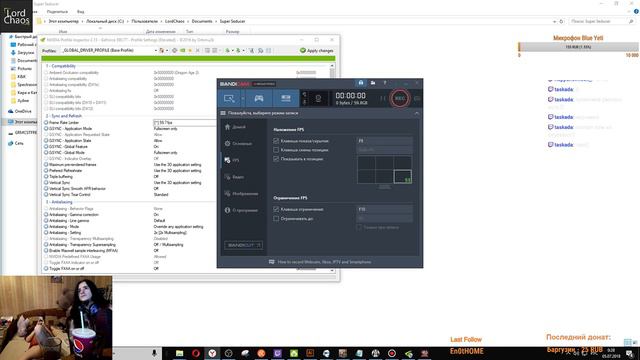Click the BANDICUT button
Screen dimensions: 640x360
[244, 245]
